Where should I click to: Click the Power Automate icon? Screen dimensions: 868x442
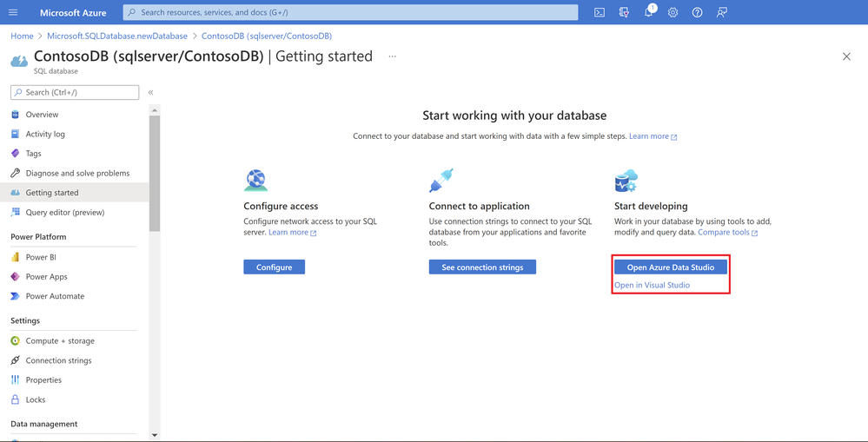16,296
